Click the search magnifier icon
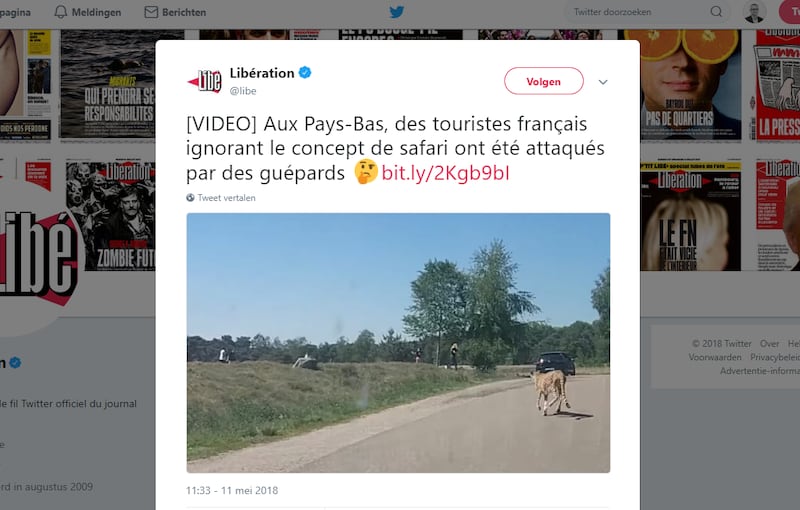This screenshot has height=510, width=800. pos(716,12)
